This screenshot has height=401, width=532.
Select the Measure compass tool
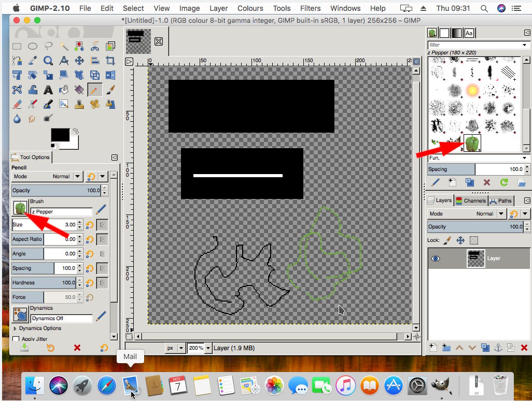64,61
